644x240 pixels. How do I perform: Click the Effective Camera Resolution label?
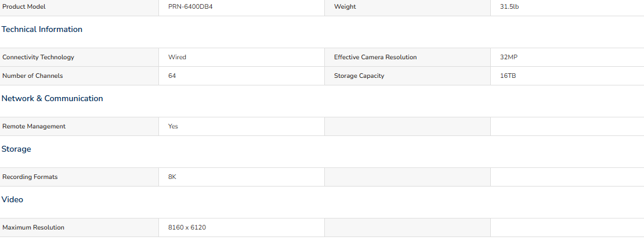point(375,57)
